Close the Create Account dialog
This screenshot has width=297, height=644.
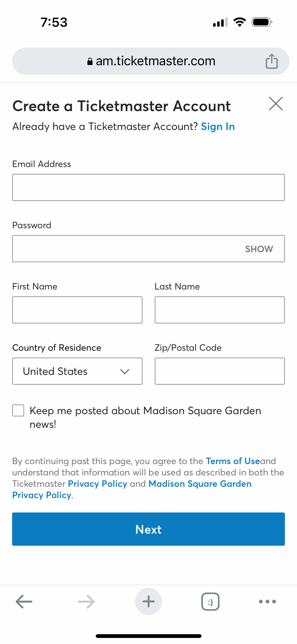click(276, 104)
